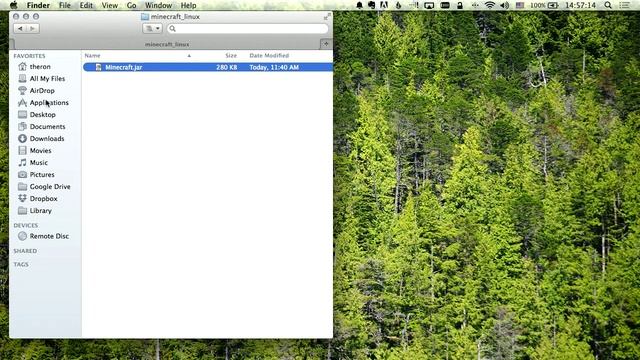Click the 280 KB size value
This screenshot has height=360, width=640.
227,67
